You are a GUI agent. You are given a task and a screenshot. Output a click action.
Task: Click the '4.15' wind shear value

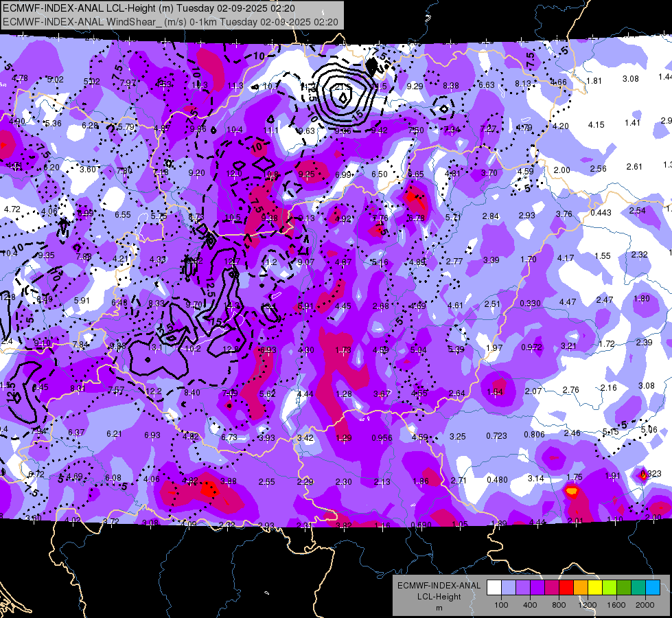(x=596, y=125)
